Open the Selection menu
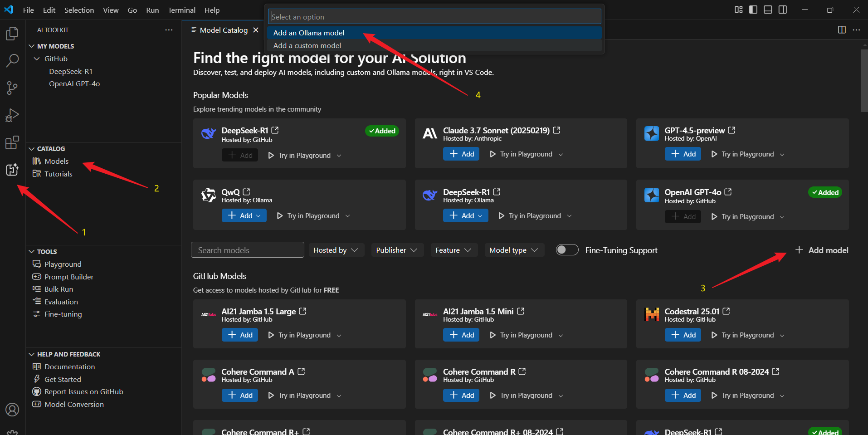 click(79, 10)
